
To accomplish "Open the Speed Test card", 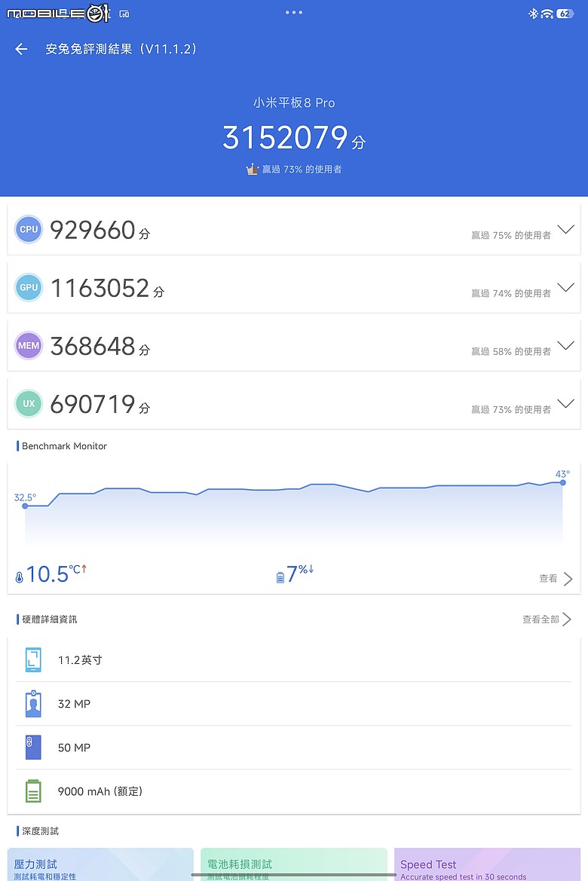I will [488, 864].
